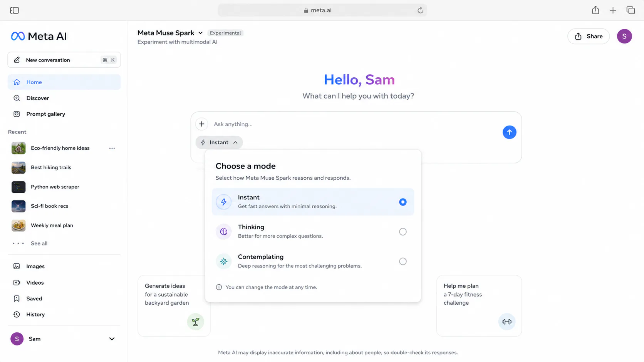This screenshot has width=644, height=362.
Task: Click the plant icon on garden card
Action: (196, 322)
